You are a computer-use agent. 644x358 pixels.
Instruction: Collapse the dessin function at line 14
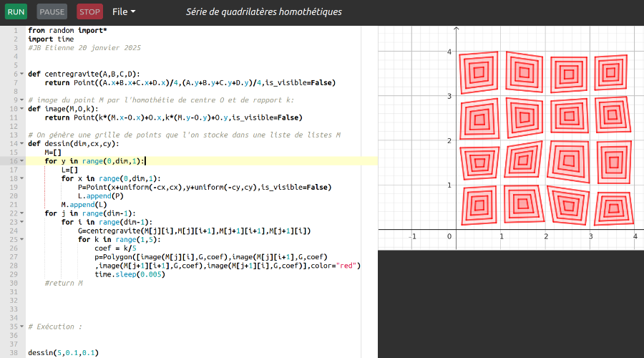coord(21,144)
